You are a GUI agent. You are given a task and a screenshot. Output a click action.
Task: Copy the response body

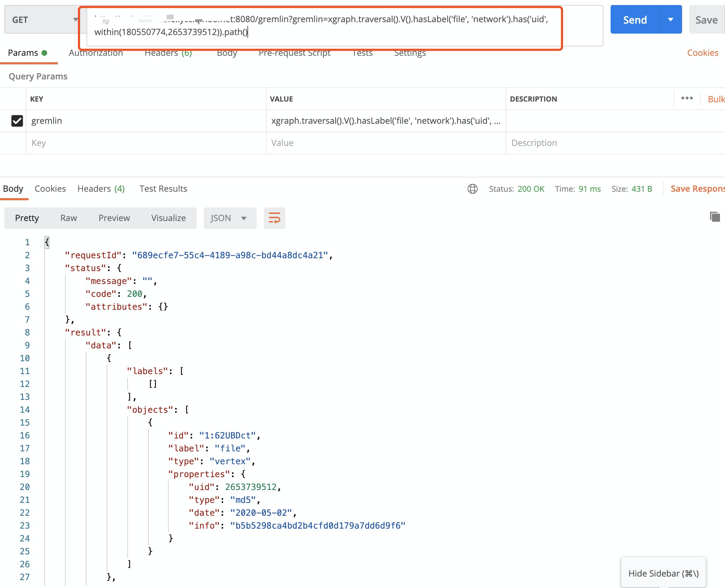(714, 217)
